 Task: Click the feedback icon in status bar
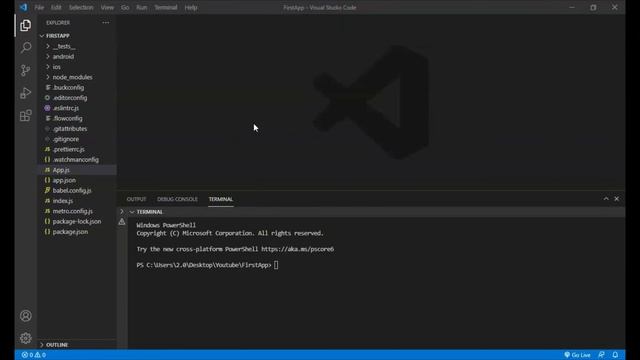tap(601, 355)
